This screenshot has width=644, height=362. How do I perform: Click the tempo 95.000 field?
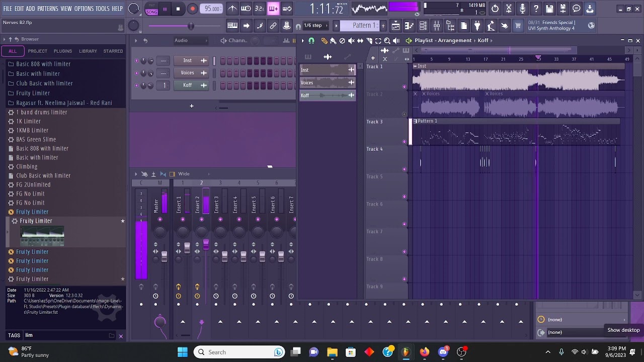212,9
